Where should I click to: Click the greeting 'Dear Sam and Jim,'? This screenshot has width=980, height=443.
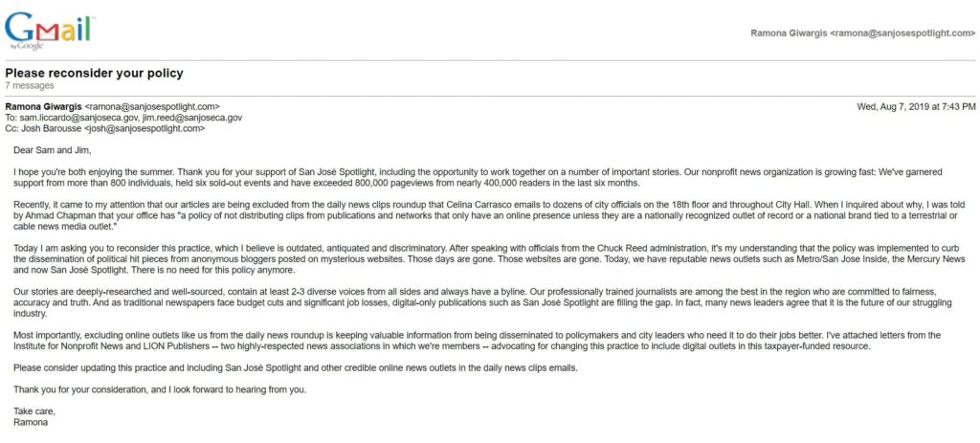pos(52,150)
